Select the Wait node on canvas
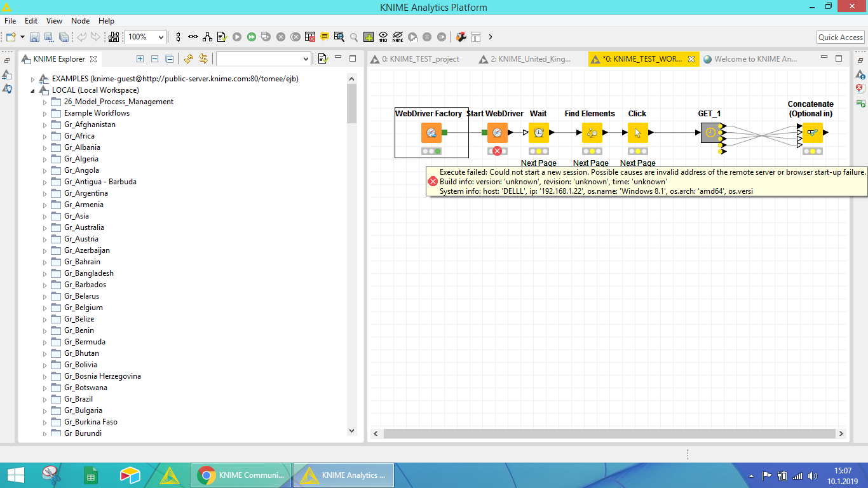Viewport: 868px width, 488px height. 539,133
